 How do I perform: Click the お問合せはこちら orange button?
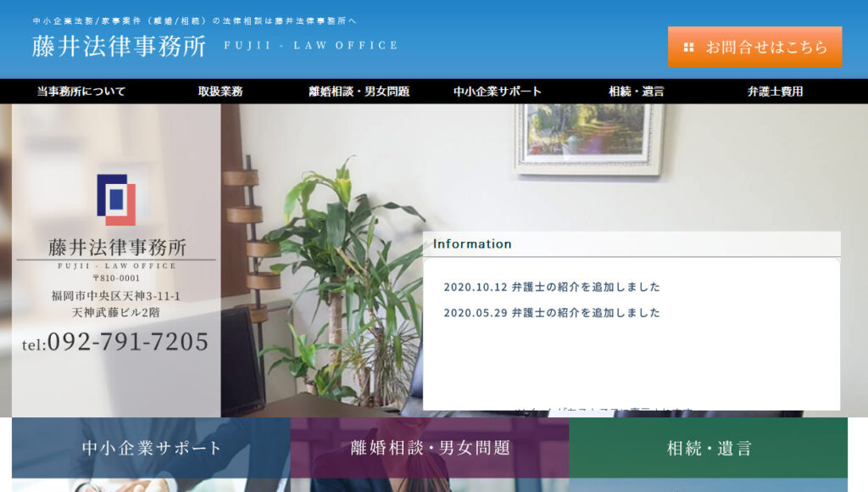point(754,47)
